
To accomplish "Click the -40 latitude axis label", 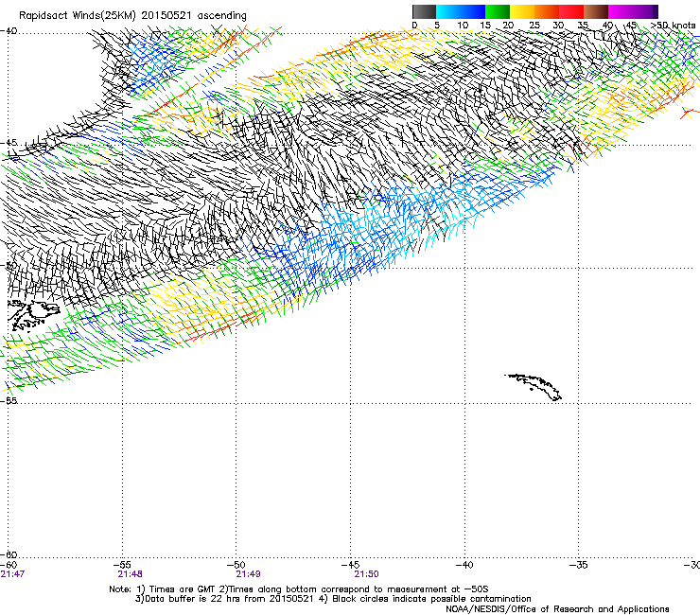I will (9, 31).
